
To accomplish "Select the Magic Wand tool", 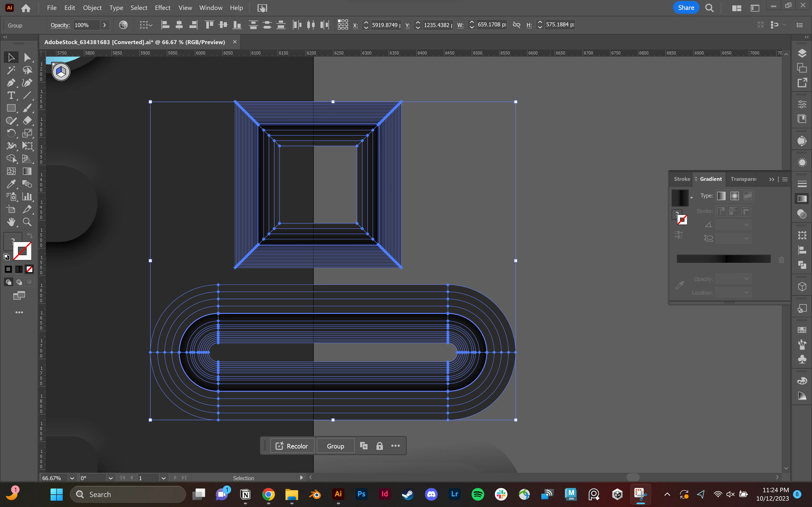I will pos(11,70).
